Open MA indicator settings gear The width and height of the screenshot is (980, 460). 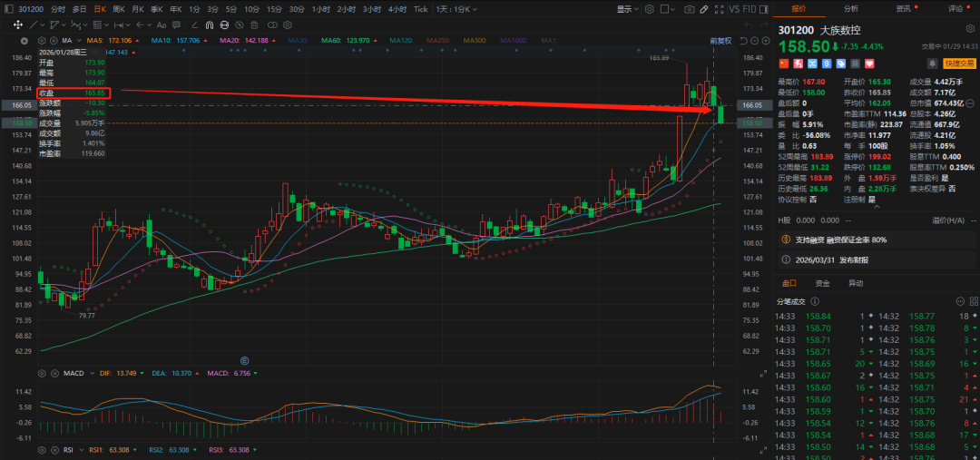pos(42,41)
